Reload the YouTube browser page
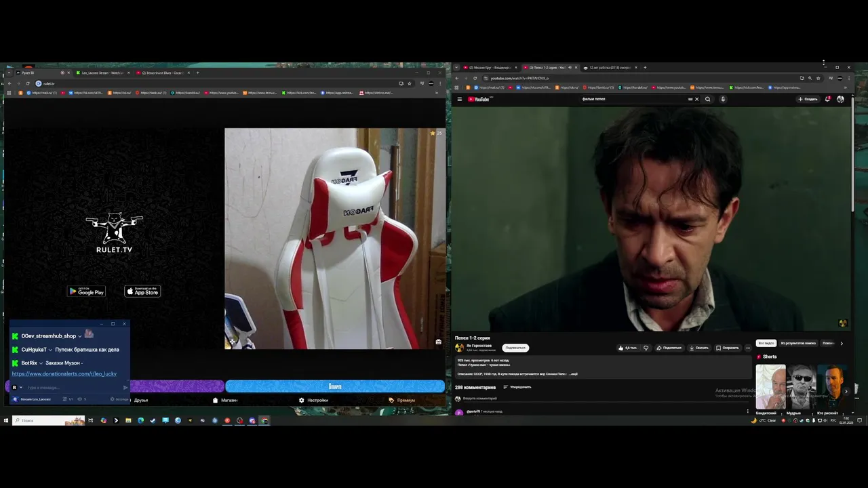 tap(475, 78)
